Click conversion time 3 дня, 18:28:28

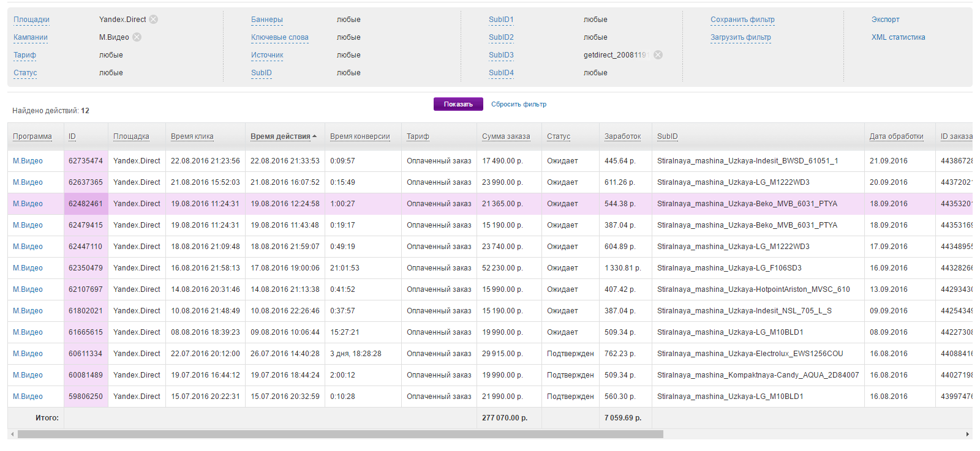356,354
